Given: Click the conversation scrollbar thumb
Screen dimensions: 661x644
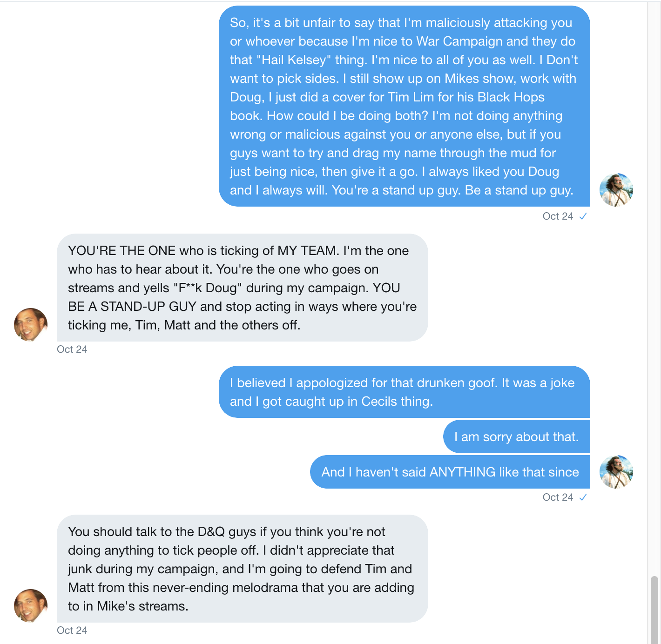Looking at the screenshot, I should [x=654, y=610].
